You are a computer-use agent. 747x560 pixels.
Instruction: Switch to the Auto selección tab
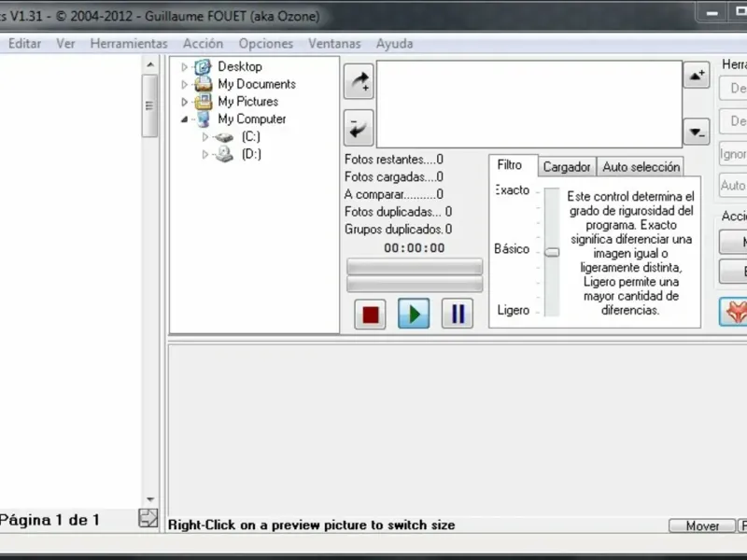pyautogui.click(x=641, y=167)
